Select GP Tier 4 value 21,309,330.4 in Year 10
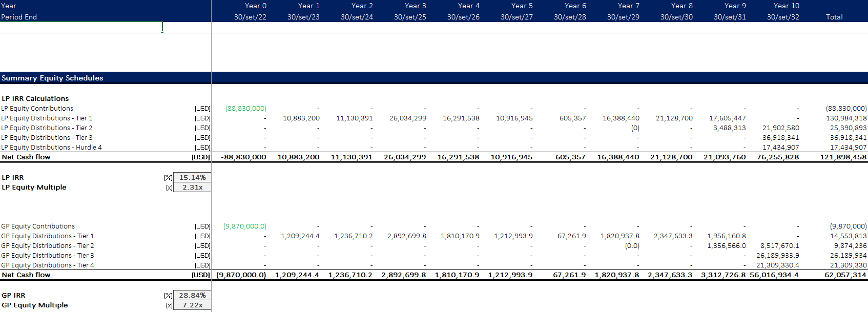Viewport: 868px width, 312px height. tap(778, 265)
